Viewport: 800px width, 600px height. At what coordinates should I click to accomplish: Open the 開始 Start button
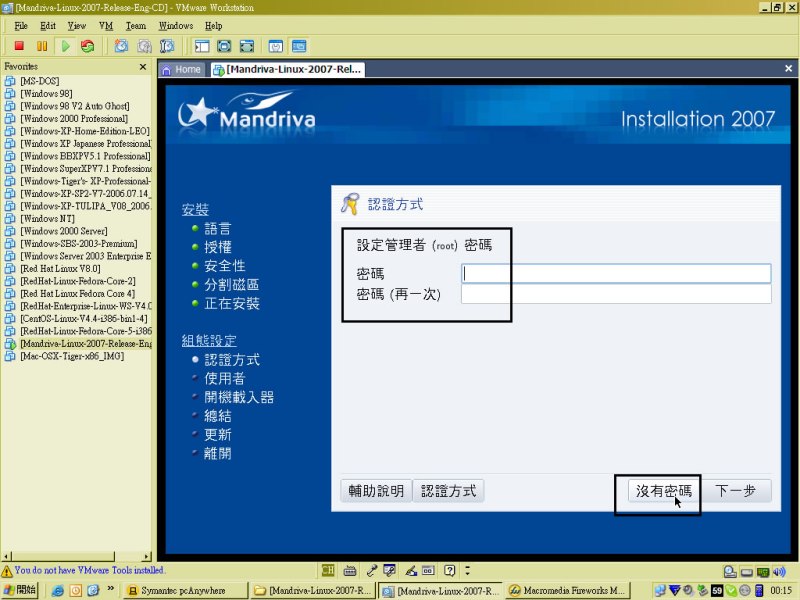click(x=20, y=590)
